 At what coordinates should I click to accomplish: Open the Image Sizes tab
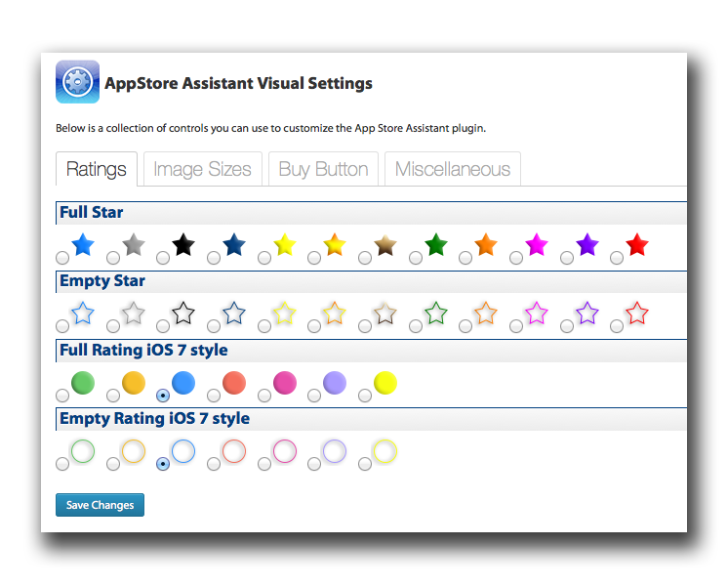[x=202, y=169]
